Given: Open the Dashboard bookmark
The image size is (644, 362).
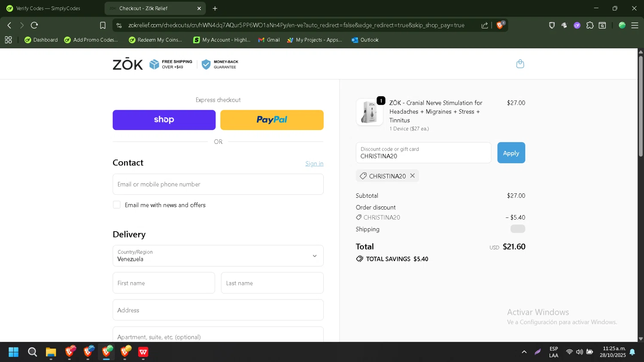Looking at the screenshot, I should click(41, 40).
